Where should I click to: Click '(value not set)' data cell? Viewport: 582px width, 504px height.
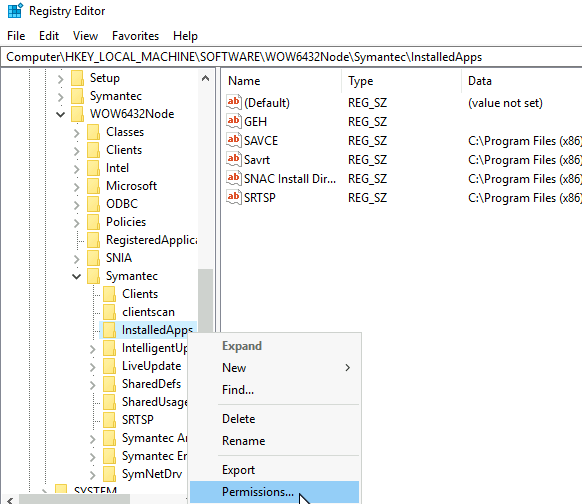[x=505, y=103]
